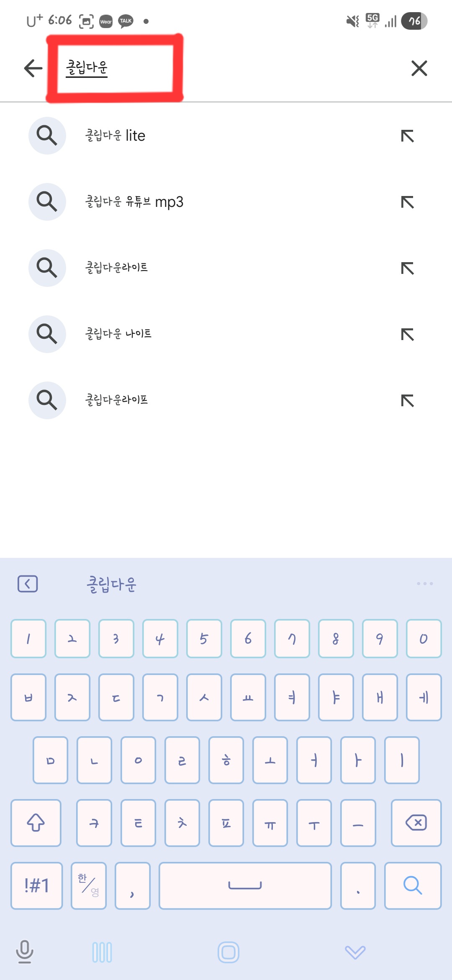Image resolution: width=452 pixels, height=980 pixels.
Task: Tap keyboard search magnifier key
Action: (413, 885)
